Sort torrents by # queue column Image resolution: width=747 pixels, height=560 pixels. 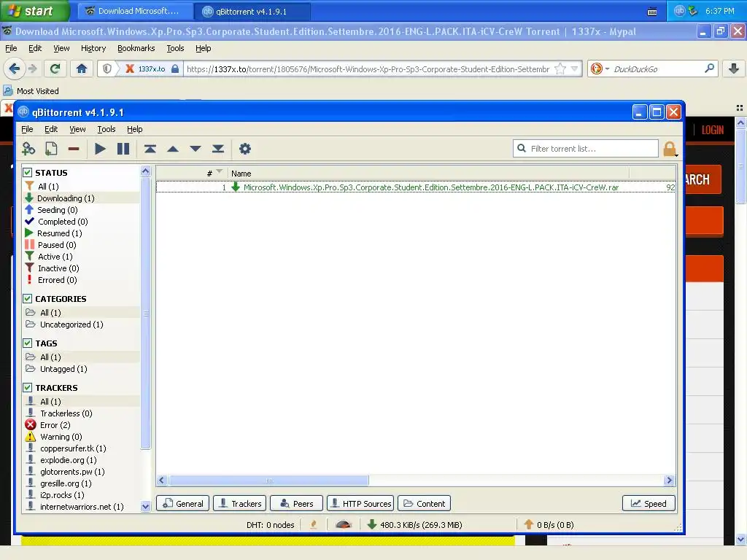(192, 174)
